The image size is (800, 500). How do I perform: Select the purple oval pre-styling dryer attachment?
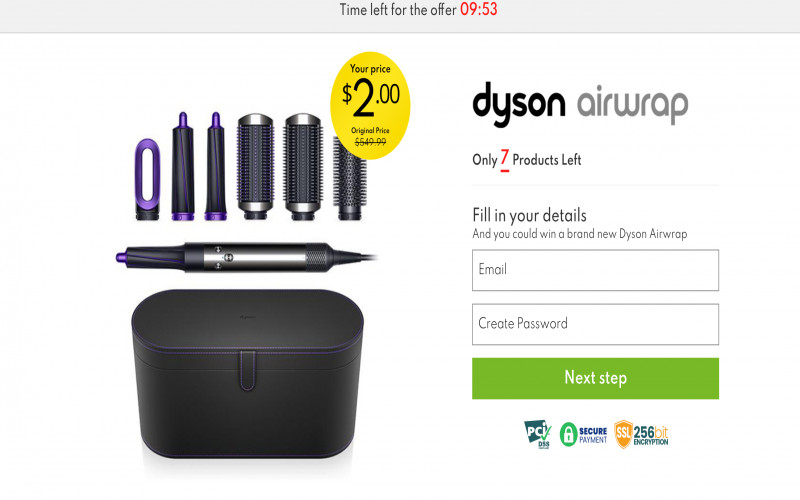click(147, 180)
